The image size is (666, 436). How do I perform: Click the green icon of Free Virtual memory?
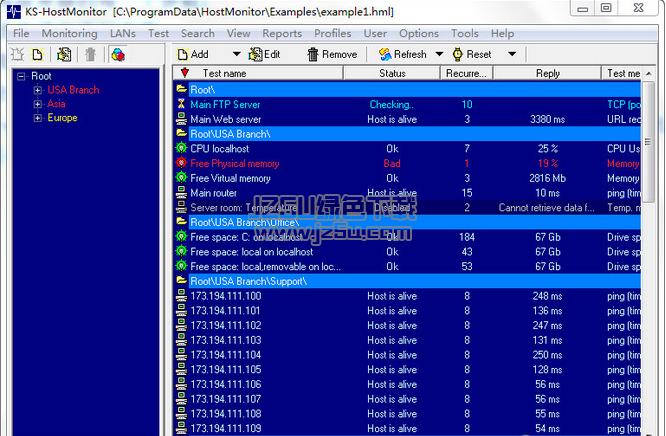pos(181,177)
